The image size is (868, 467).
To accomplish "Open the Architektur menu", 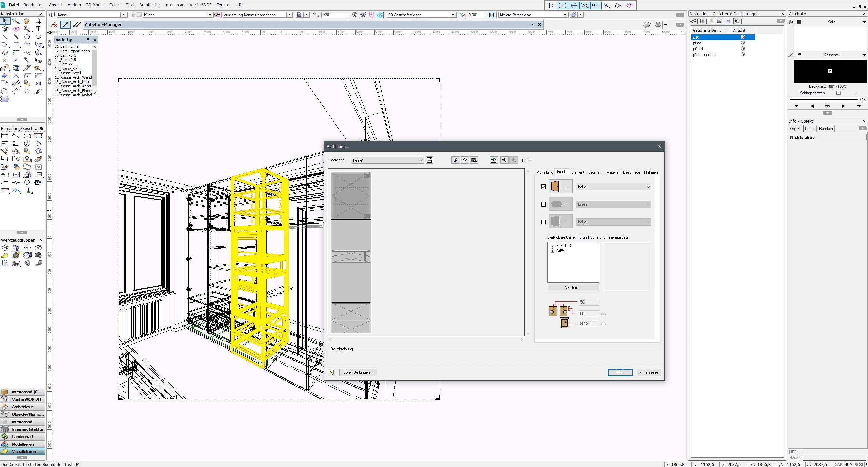I will click(150, 5).
